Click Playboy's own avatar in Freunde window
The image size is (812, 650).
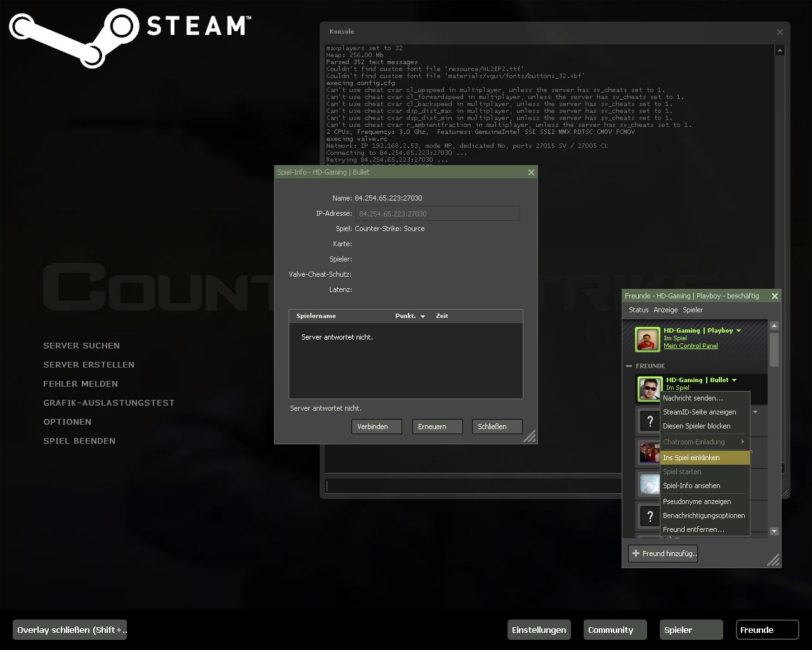coord(648,340)
